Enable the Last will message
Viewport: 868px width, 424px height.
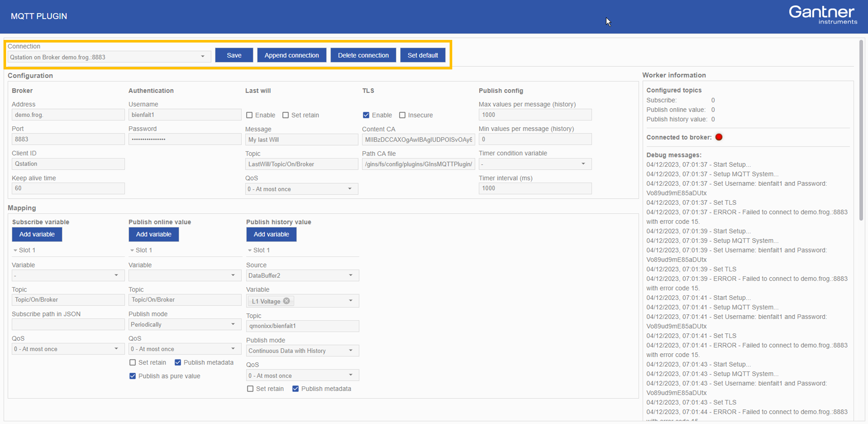tap(250, 115)
